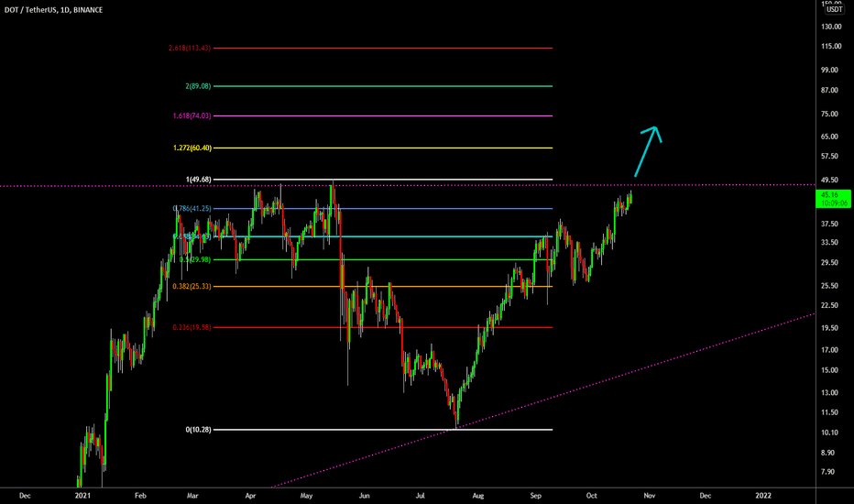Click the 7.90 price axis label
This screenshot has width=854, height=504.
tap(827, 472)
